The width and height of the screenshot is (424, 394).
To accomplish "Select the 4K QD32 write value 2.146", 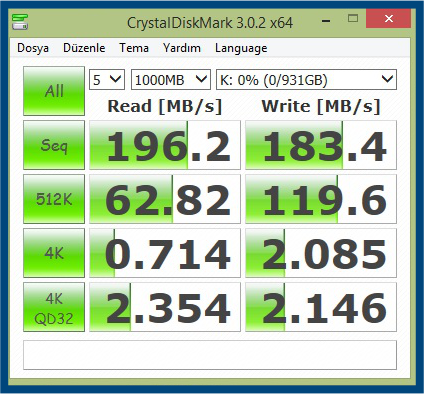I will click(x=321, y=307).
